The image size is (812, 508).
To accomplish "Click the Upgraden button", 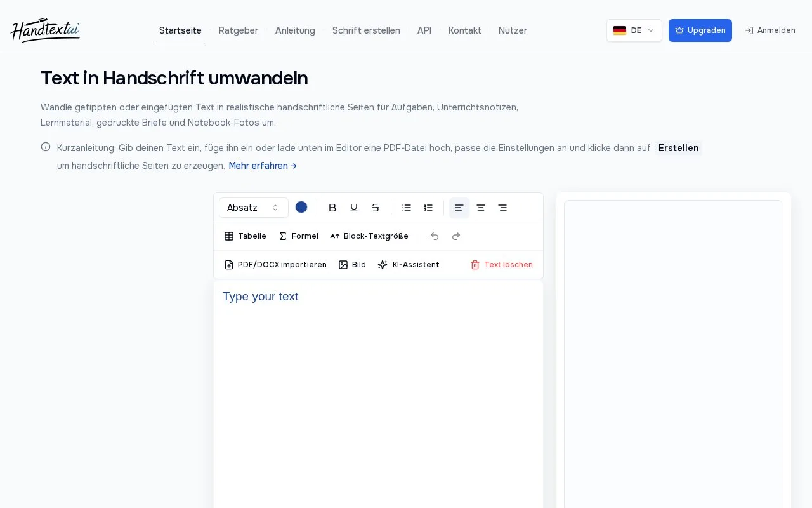I will pyautogui.click(x=700, y=30).
